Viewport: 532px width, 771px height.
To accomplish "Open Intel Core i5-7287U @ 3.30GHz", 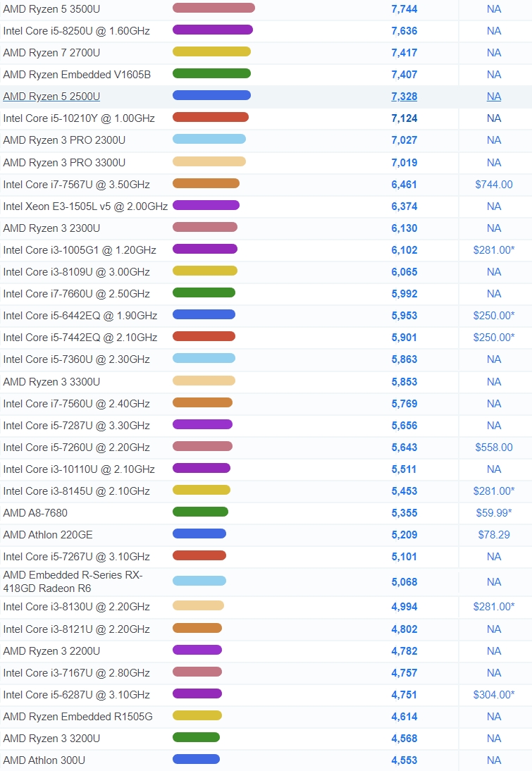I will point(76,426).
